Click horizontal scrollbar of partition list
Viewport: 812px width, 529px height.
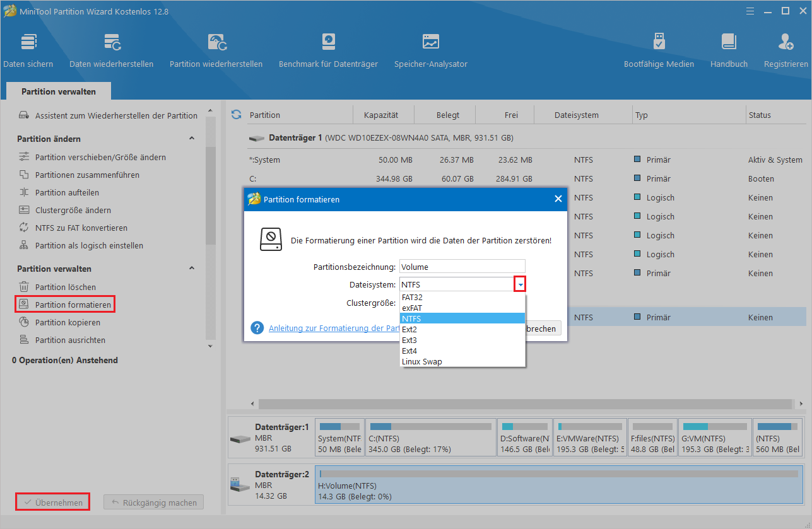(x=525, y=404)
